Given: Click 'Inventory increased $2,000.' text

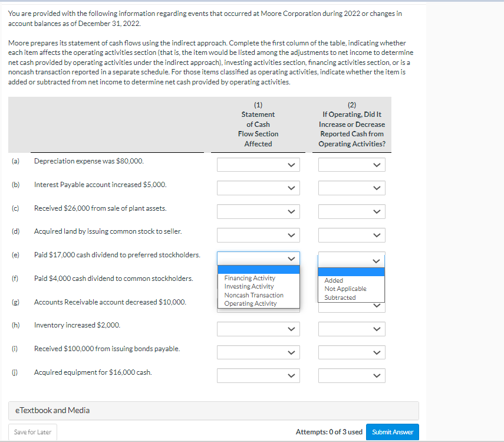Looking at the screenshot, I should tap(77, 325).
